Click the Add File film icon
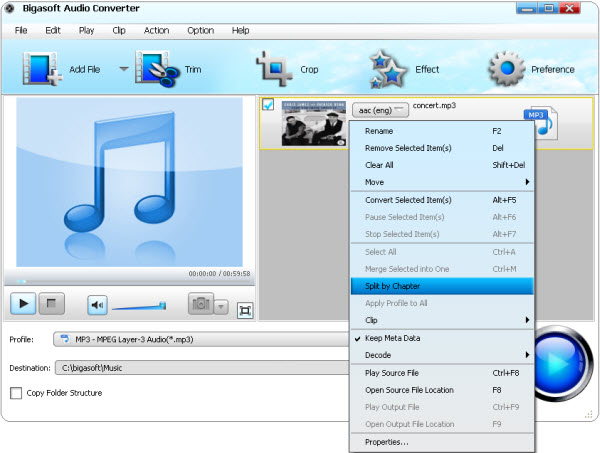600x453 pixels. coord(42,69)
